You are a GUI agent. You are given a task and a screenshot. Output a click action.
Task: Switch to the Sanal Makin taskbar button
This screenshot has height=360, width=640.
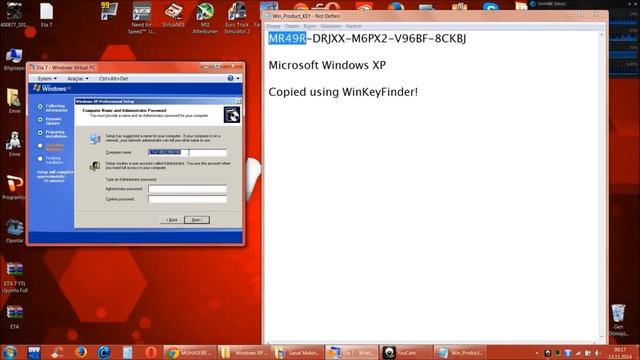click(x=298, y=352)
